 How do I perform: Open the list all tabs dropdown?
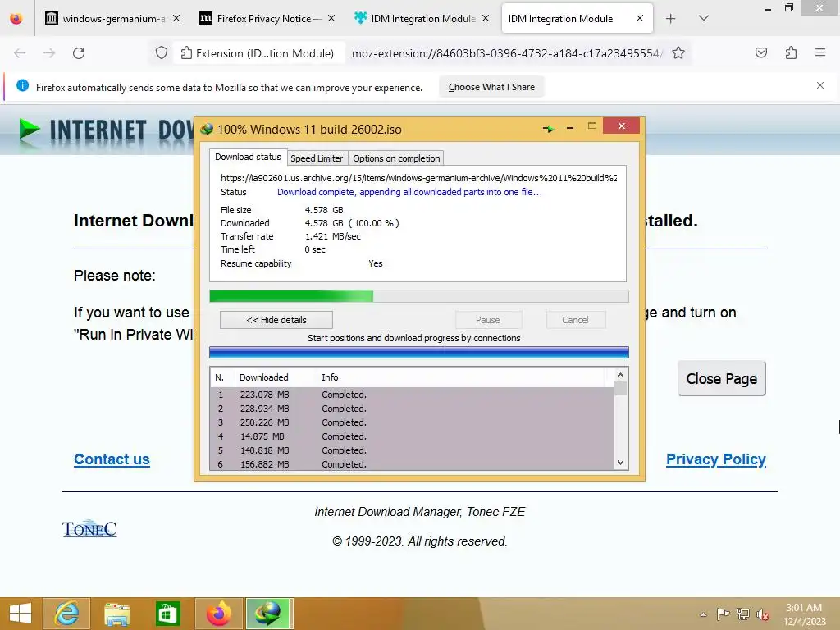coord(704,19)
